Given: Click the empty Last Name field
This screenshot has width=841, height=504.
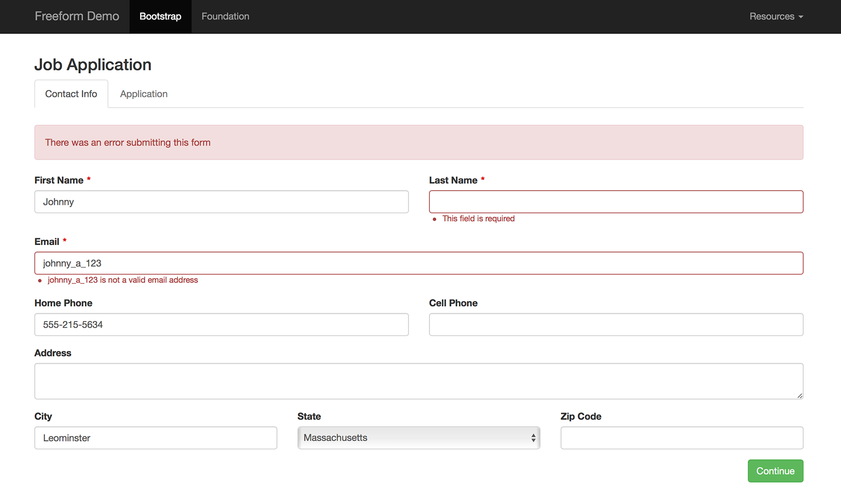Looking at the screenshot, I should point(616,202).
